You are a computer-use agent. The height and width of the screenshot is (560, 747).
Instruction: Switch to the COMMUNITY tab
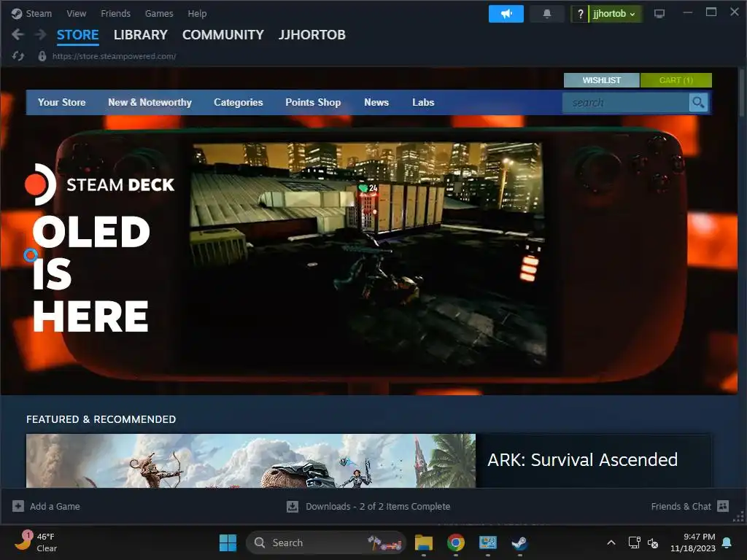point(223,35)
